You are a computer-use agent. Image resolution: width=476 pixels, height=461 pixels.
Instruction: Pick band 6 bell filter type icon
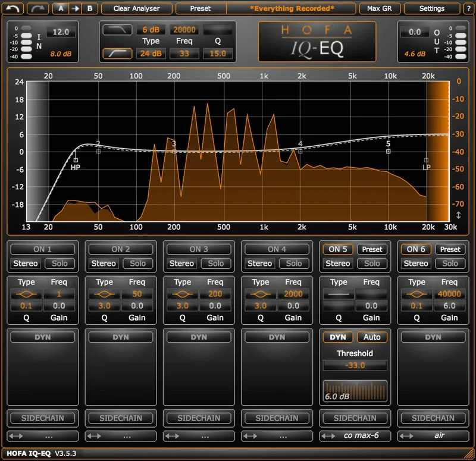click(x=416, y=294)
